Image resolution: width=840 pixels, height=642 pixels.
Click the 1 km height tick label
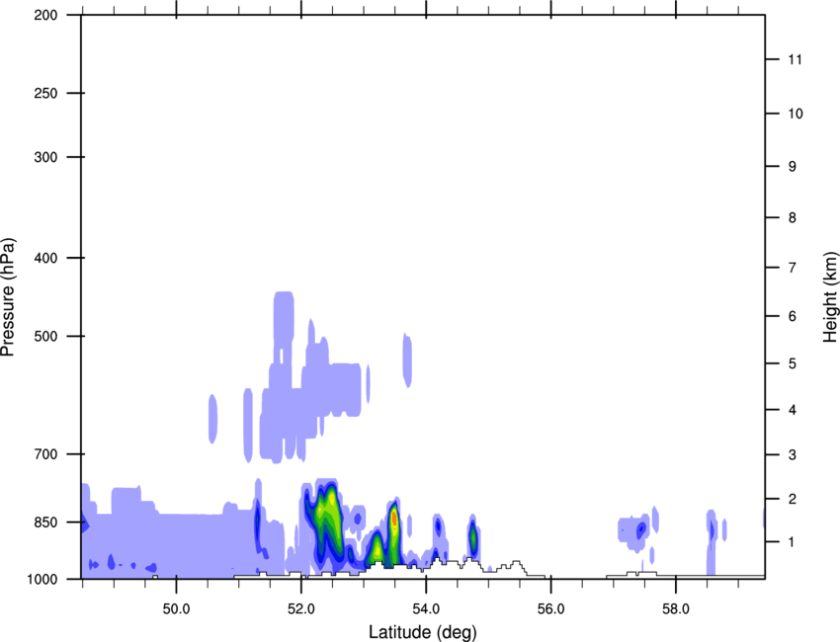pyautogui.click(x=793, y=542)
